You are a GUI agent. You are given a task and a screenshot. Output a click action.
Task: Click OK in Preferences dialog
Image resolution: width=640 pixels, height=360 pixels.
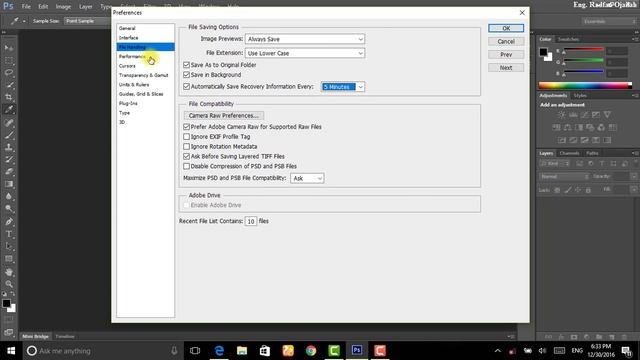(x=506, y=28)
